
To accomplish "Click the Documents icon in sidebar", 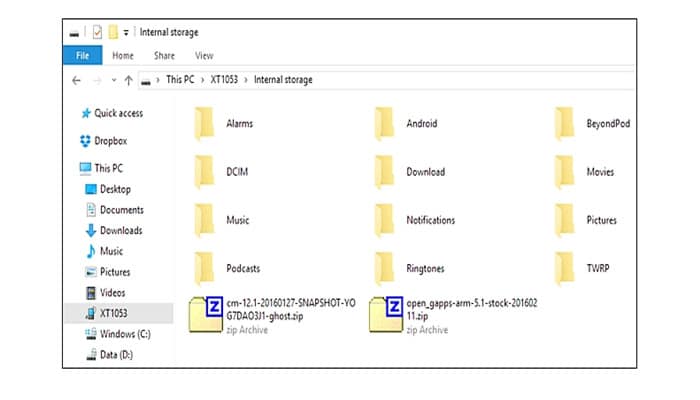I will (x=91, y=210).
